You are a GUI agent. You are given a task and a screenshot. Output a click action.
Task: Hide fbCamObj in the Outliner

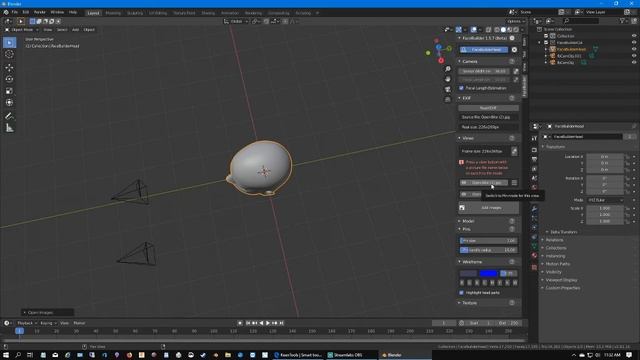(634, 62)
